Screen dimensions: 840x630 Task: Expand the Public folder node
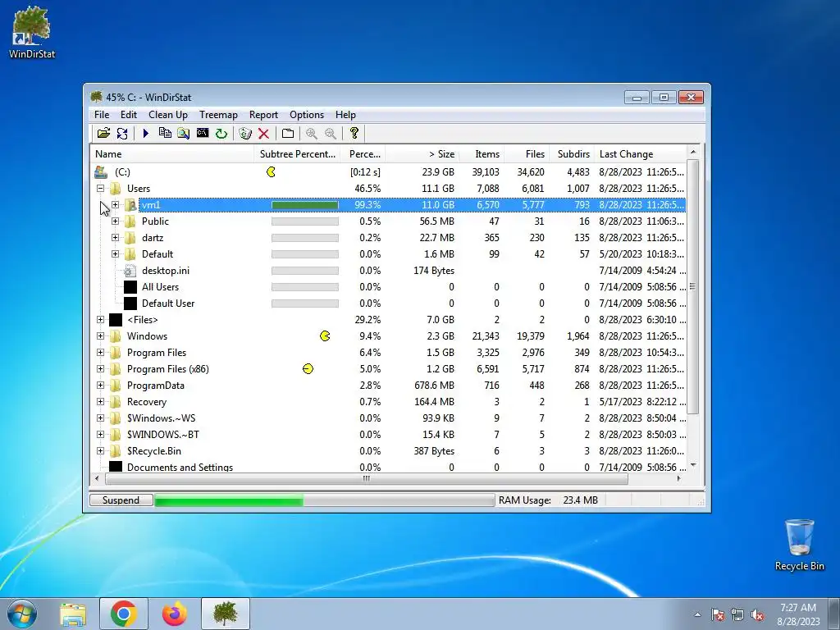[x=115, y=221]
